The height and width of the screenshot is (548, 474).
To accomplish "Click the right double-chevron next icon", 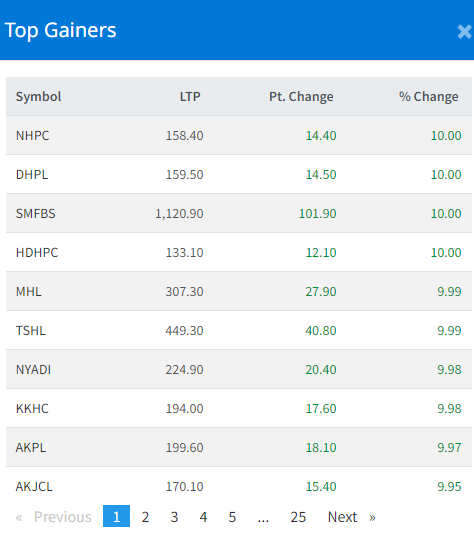I will pyautogui.click(x=372, y=517).
